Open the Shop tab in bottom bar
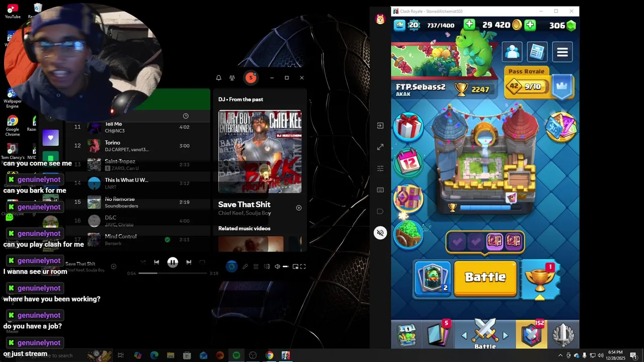The width and height of the screenshot is (644, 362). click(407, 334)
